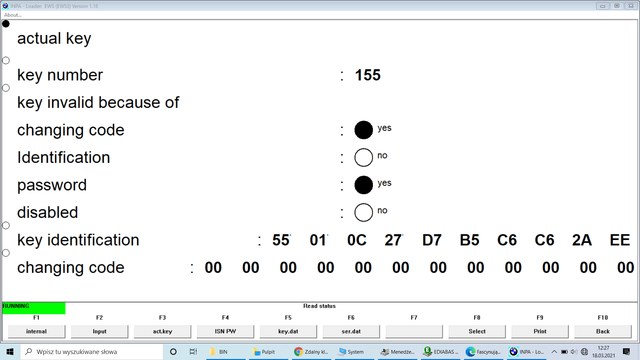Click the F2 Input button
The width and height of the screenshot is (640, 360).
[99, 331]
